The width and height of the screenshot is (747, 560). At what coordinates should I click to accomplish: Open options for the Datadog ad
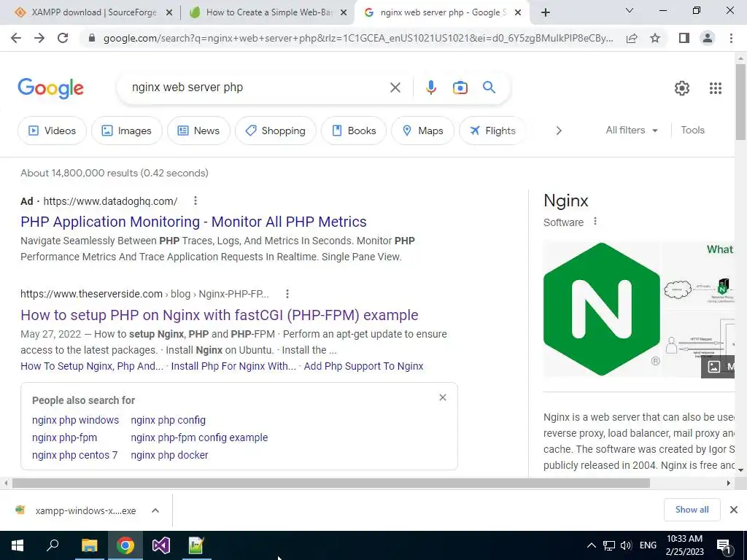click(x=196, y=201)
